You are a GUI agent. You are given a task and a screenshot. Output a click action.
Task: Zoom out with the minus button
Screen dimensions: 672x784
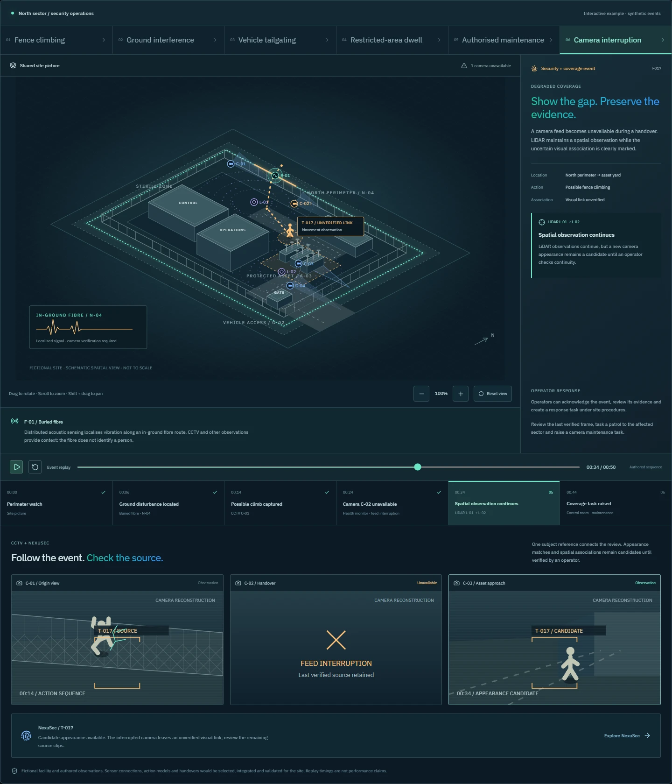(x=421, y=394)
